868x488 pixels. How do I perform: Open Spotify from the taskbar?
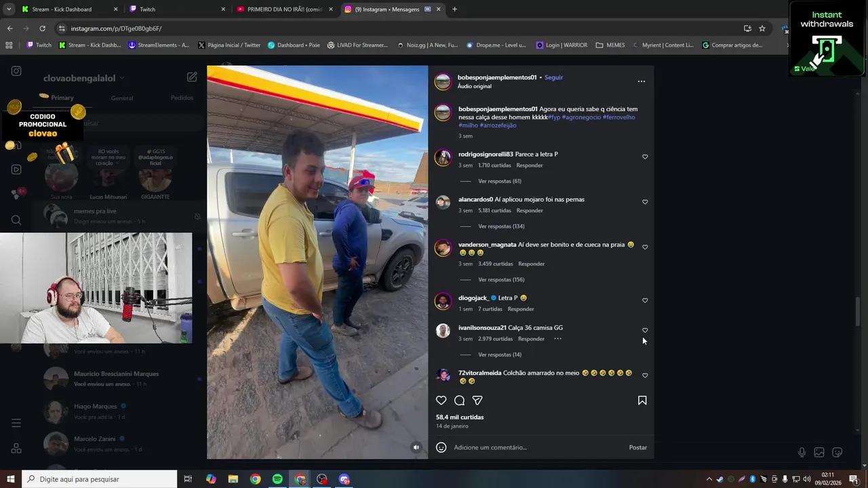pyautogui.click(x=277, y=479)
